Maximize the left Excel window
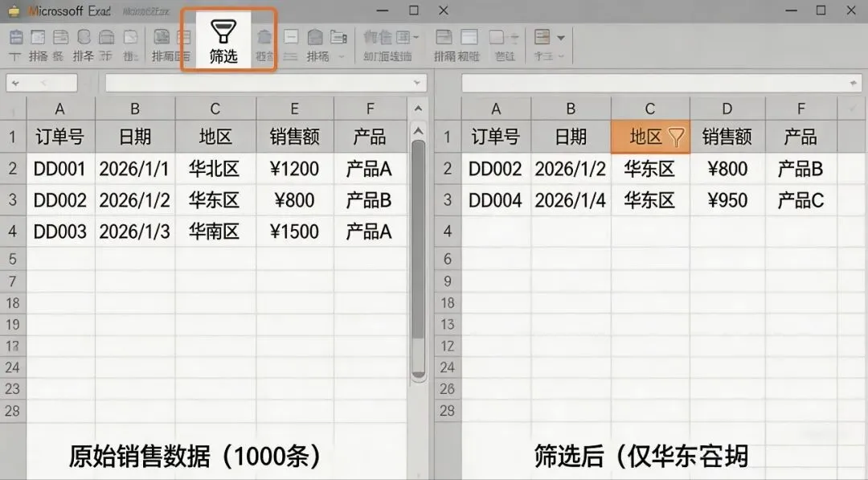This screenshot has width=868, height=480. (x=414, y=10)
